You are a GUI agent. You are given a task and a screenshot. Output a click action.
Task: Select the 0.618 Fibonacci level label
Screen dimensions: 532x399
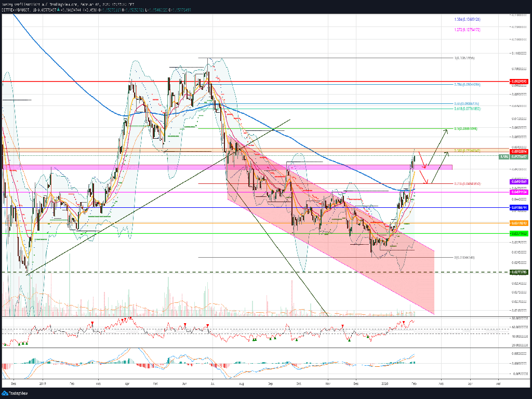coord(466,109)
